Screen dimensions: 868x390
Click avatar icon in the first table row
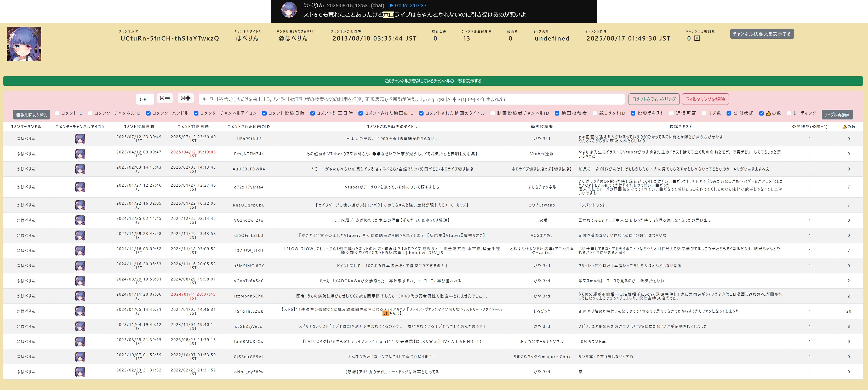[x=80, y=139]
